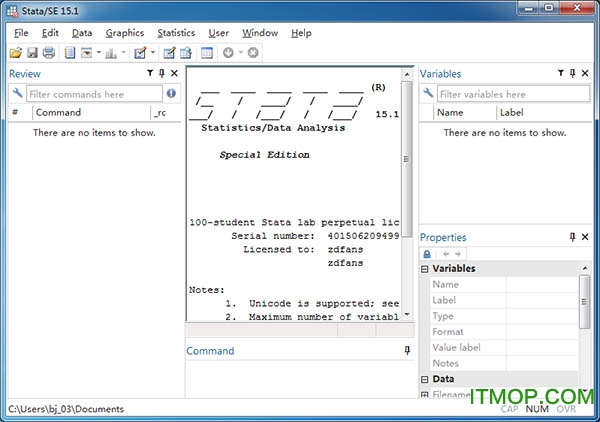Expand the Filename row in Properties
The image size is (600, 422).
pyautogui.click(x=425, y=394)
